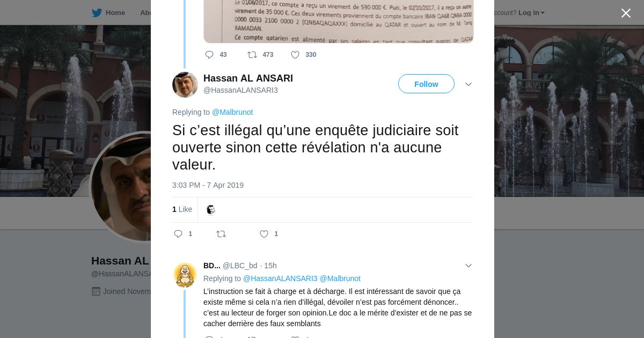644x338 pixels.
Task: Expand the main tweet options chevron
Action: (469, 84)
